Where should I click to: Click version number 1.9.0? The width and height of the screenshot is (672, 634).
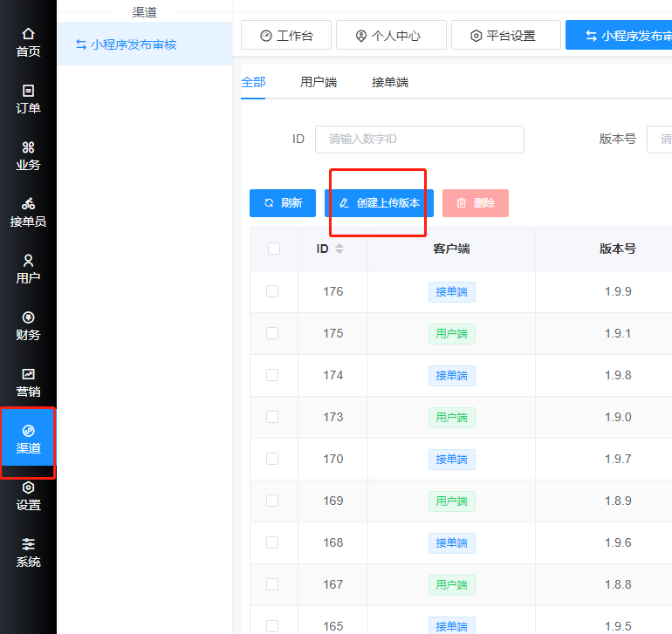tap(618, 417)
